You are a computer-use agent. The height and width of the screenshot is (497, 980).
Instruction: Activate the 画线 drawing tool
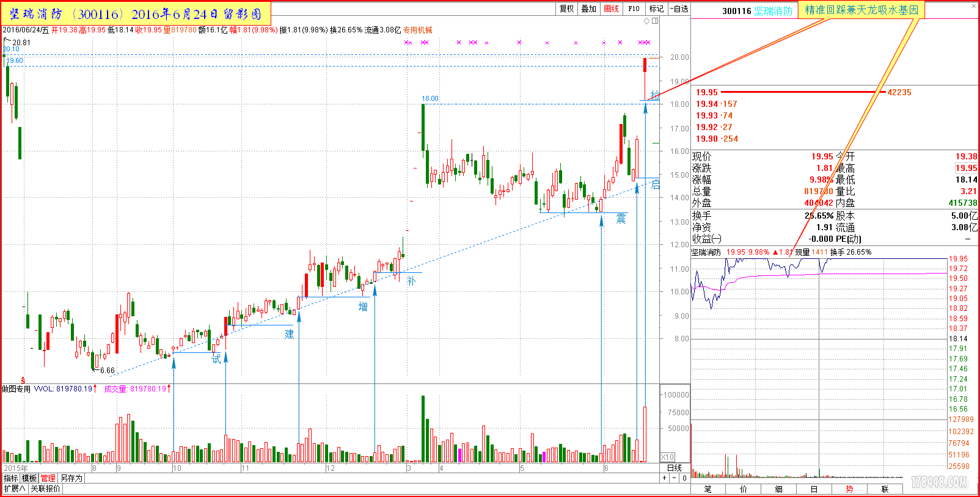click(x=611, y=9)
